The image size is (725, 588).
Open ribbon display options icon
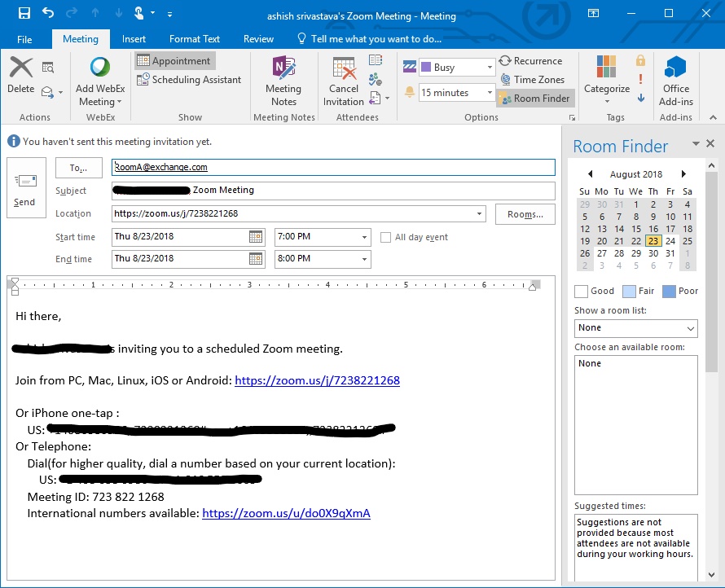click(x=593, y=13)
